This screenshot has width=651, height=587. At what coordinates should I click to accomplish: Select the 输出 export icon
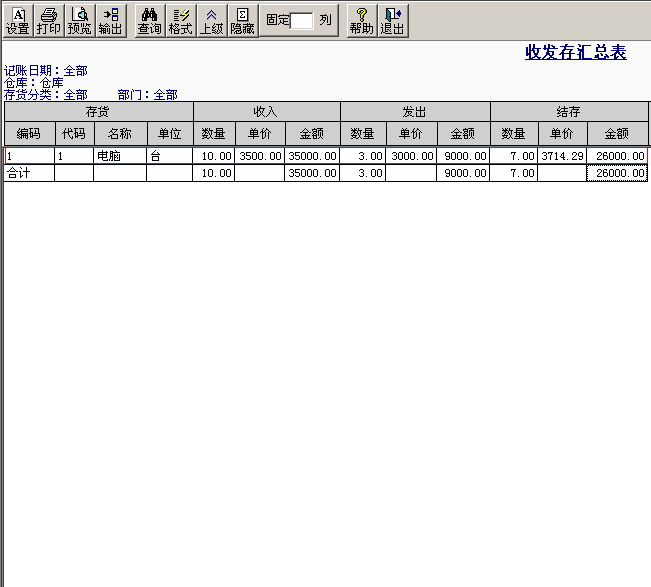coord(110,21)
